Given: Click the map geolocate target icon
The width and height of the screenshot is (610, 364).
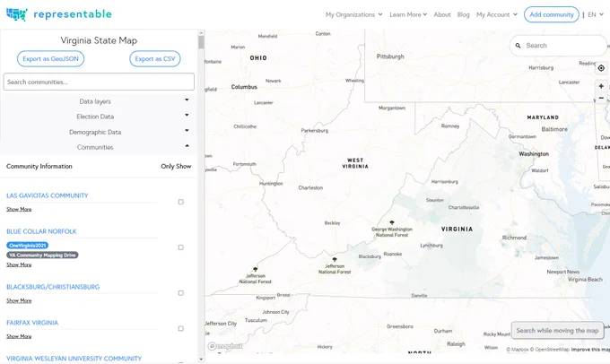Looking at the screenshot, I should point(601,68).
